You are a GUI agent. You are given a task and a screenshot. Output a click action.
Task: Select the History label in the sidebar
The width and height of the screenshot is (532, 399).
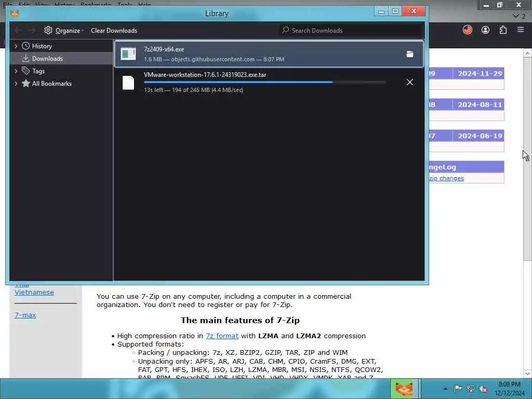pyautogui.click(x=42, y=46)
